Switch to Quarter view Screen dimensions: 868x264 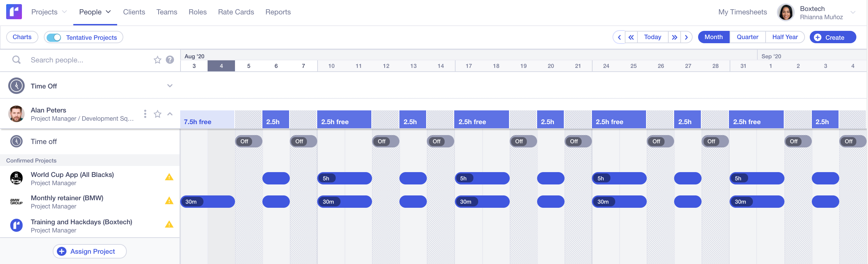[x=747, y=37]
